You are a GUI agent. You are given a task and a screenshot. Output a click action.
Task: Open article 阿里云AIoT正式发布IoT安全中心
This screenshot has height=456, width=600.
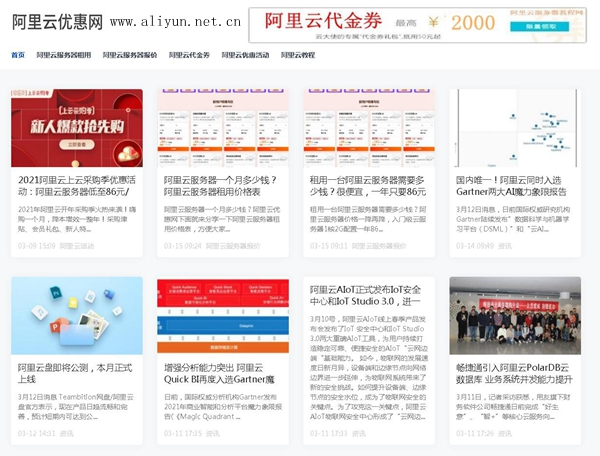365,296
